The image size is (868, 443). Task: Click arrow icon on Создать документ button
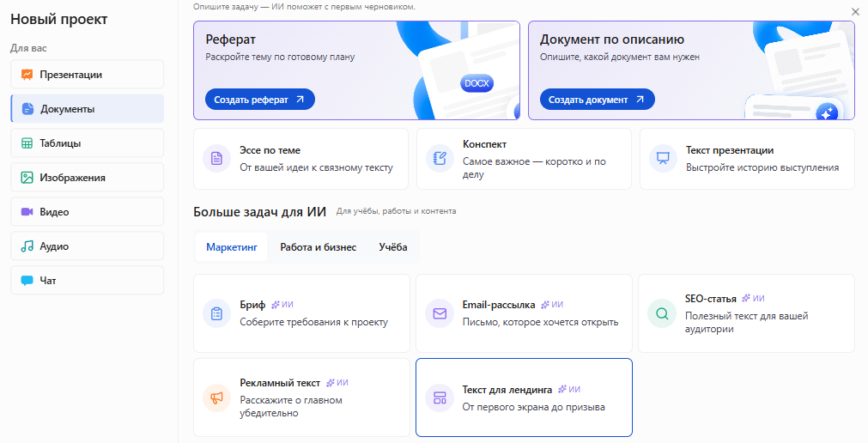click(640, 100)
